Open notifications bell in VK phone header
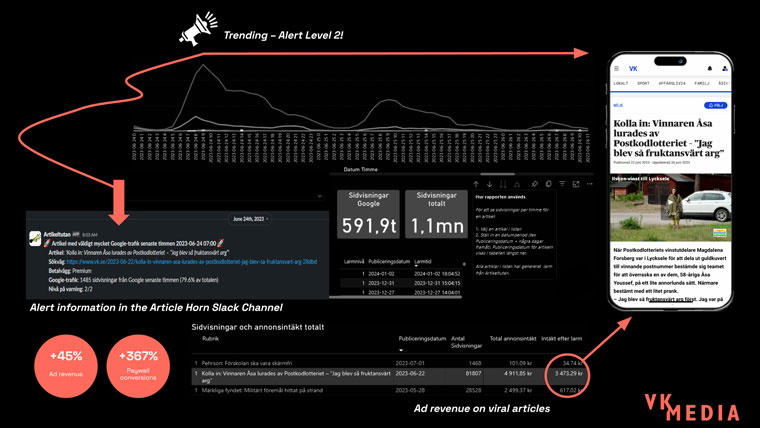 (710, 69)
